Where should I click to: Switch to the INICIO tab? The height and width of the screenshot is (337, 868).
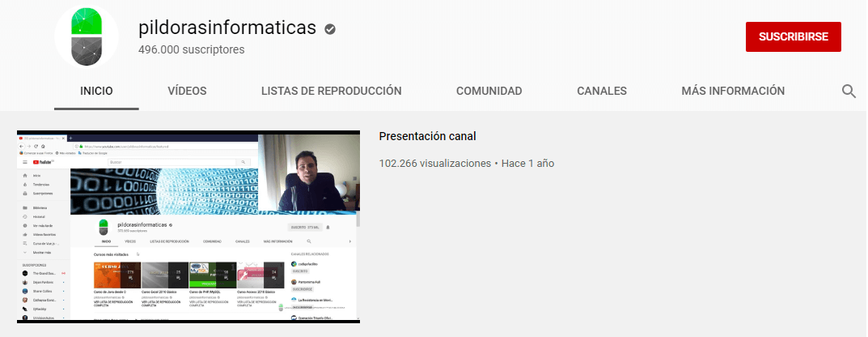point(96,91)
